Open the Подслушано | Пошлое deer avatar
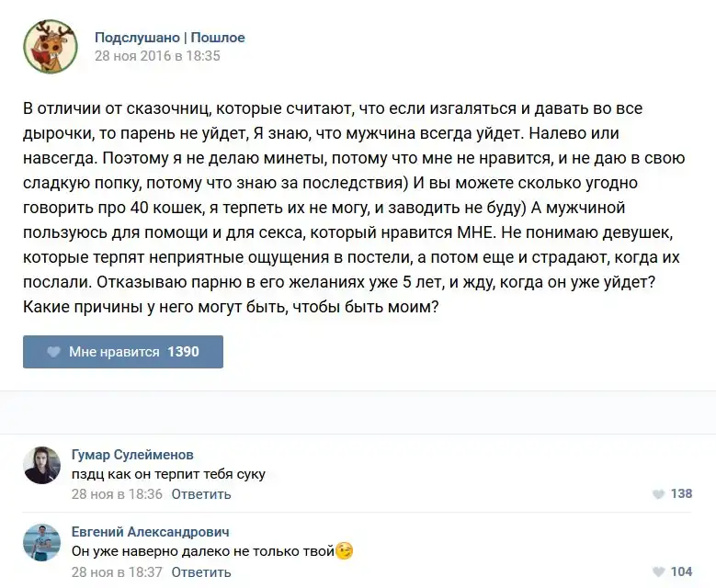This screenshot has height=588, width=716. click(50, 47)
